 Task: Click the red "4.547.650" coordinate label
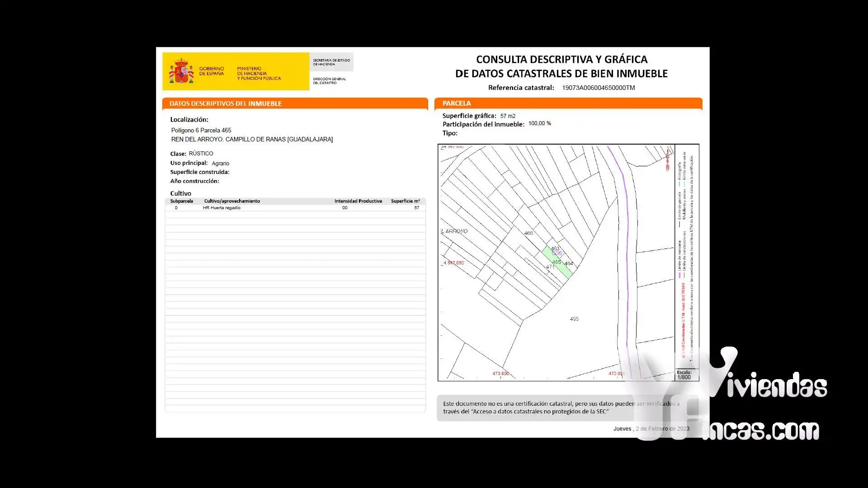coord(453,263)
